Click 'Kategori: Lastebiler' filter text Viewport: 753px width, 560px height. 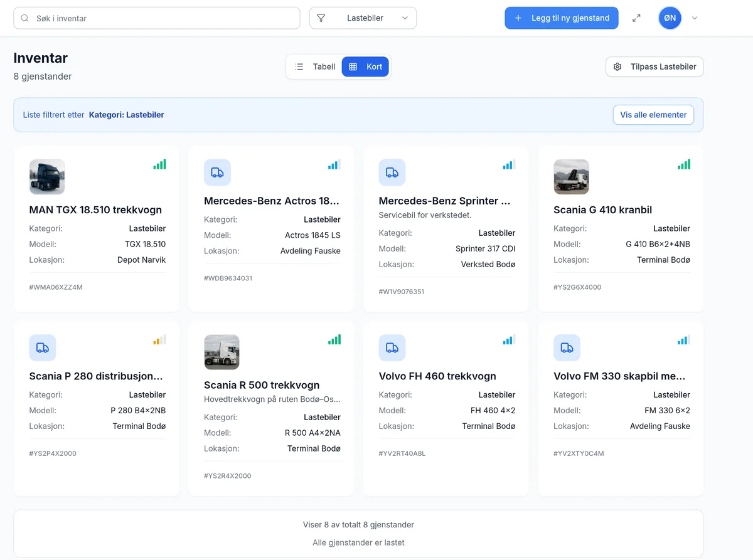[126, 115]
